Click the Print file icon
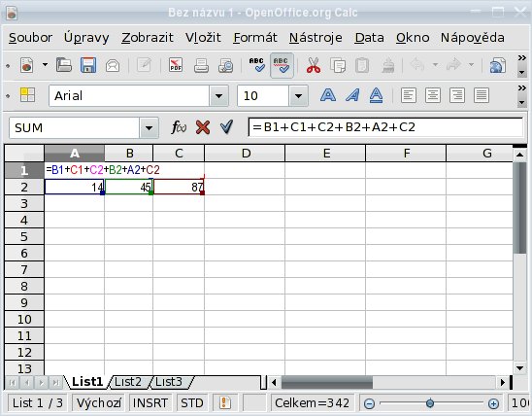The height and width of the screenshot is (416, 532). tap(201, 65)
